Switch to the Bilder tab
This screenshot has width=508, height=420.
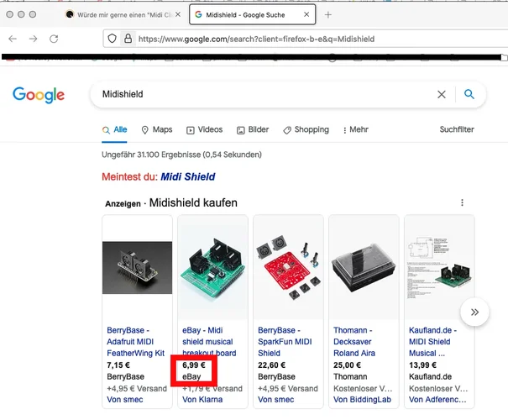[x=253, y=130]
